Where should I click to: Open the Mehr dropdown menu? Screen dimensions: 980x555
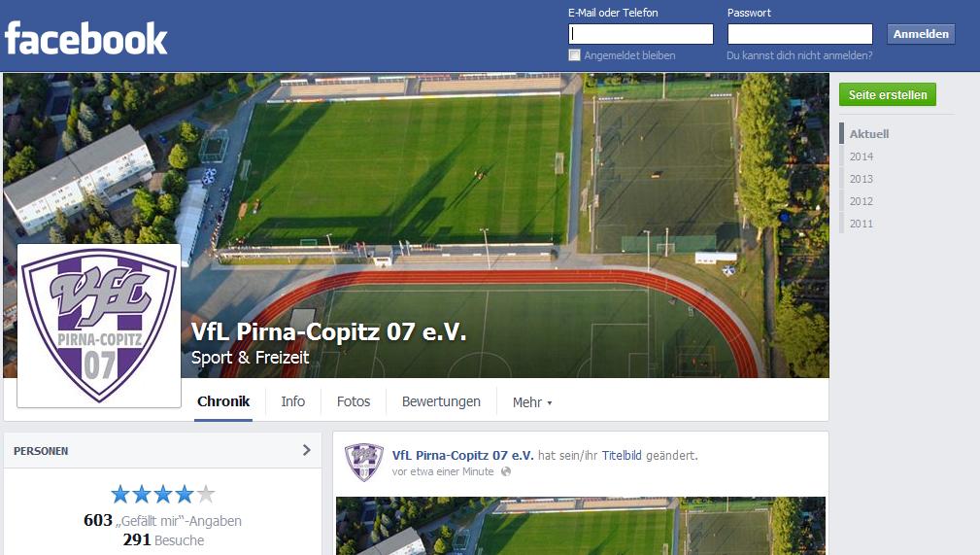[532, 402]
